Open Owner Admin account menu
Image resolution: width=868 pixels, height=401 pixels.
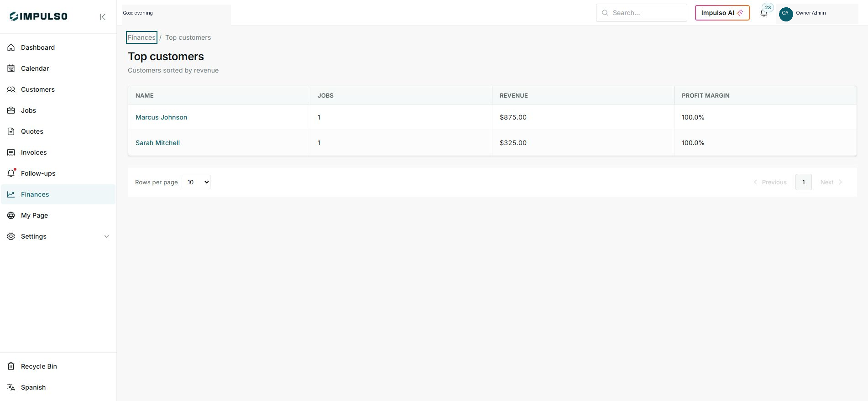coord(817,13)
